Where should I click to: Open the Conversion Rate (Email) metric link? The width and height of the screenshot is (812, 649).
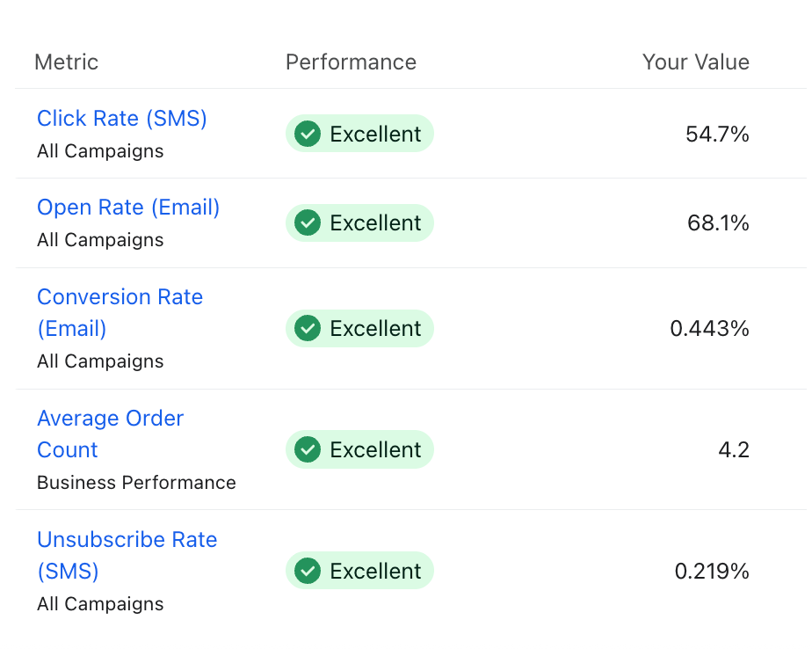(120, 297)
